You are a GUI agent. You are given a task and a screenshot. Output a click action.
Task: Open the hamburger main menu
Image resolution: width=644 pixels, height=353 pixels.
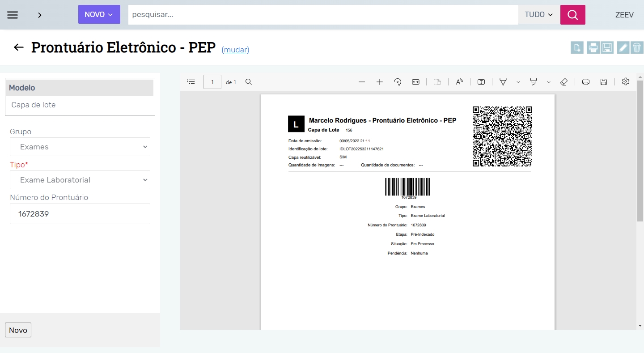[13, 15]
